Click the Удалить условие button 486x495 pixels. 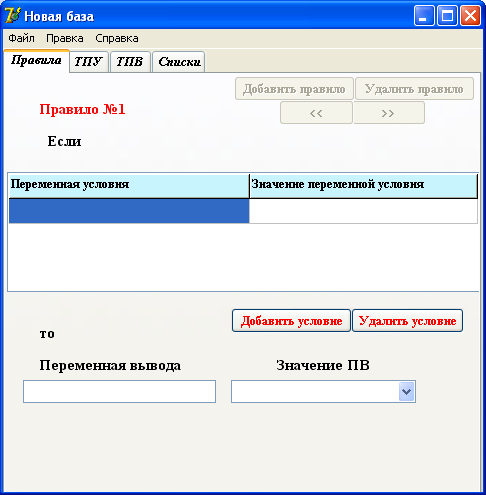407,321
